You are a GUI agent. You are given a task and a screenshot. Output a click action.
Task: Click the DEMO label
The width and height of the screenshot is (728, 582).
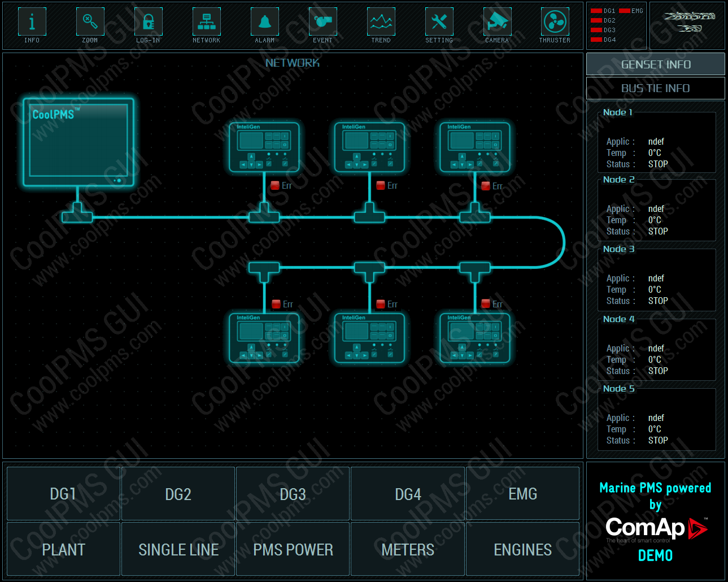click(x=655, y=555)
